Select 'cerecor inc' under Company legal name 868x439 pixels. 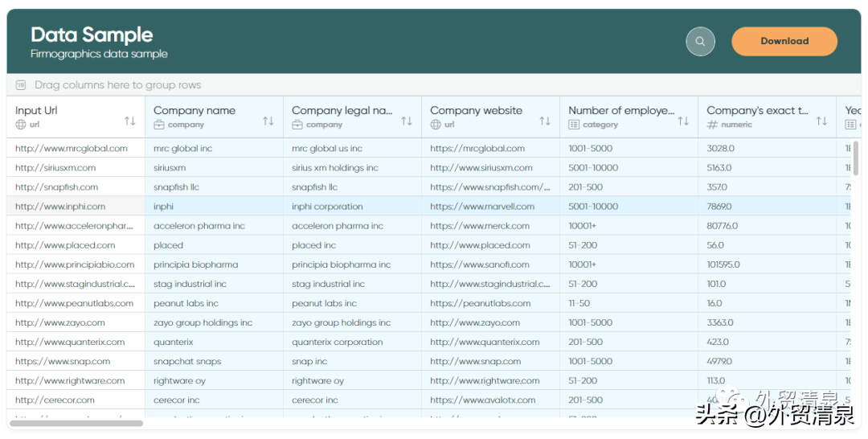point(353,400)
